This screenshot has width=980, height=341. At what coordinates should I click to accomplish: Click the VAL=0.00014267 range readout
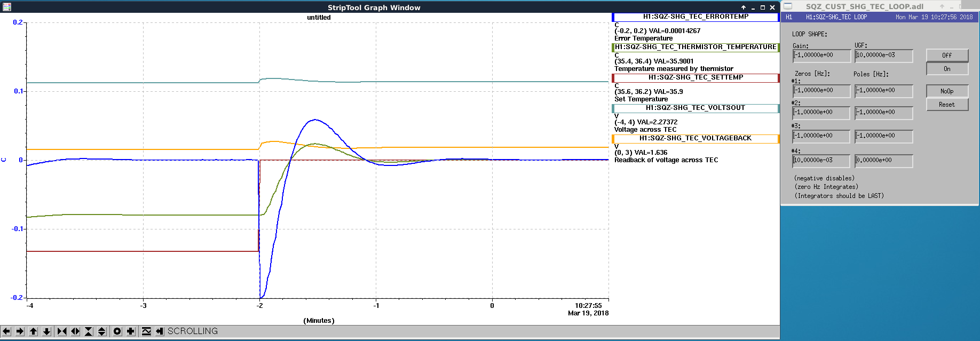[x=657, y=31]
